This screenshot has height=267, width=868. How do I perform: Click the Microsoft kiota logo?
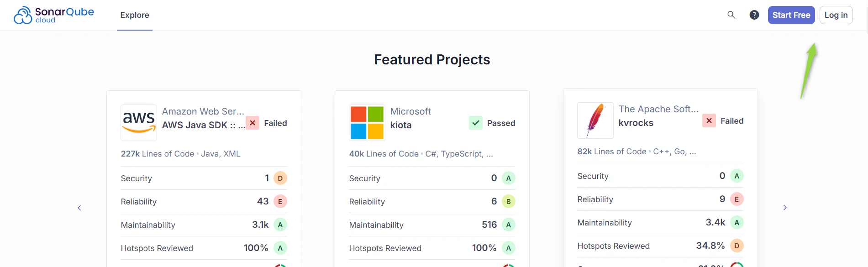tap(367, 123)
